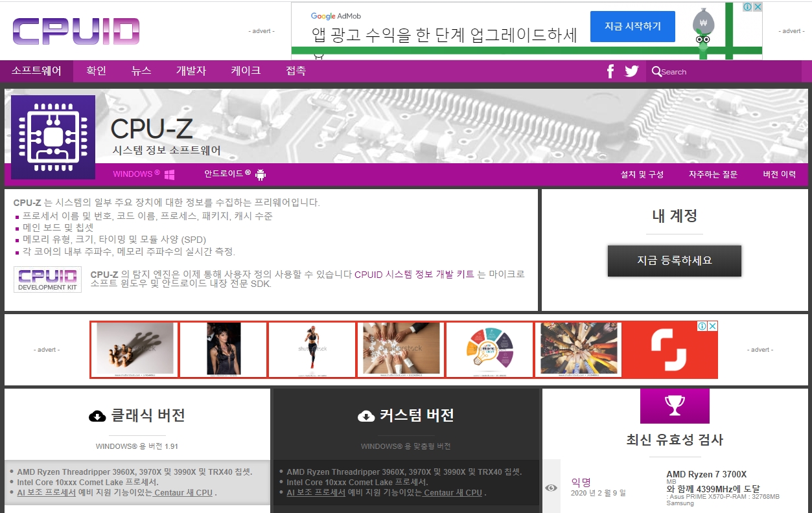Click the 커스텀 버전 heading
The height and width of the screenshot is (513, 812).
point(417,415)
